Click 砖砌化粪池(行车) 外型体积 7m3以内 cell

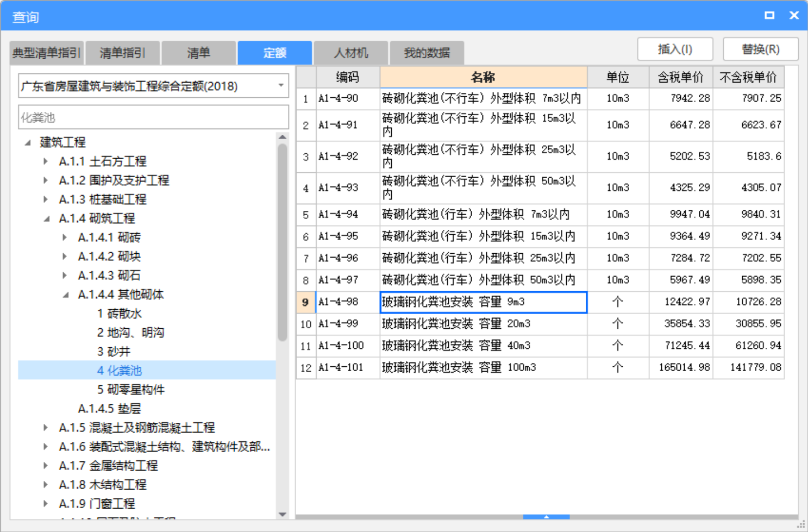point(484,215)
